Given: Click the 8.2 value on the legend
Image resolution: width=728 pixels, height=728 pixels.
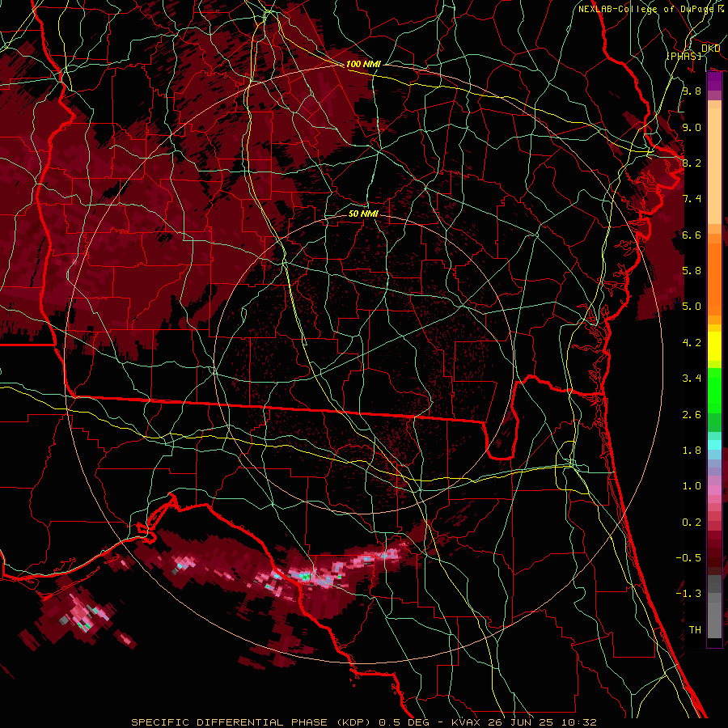Looking at the screenshot, I should 692,163.
